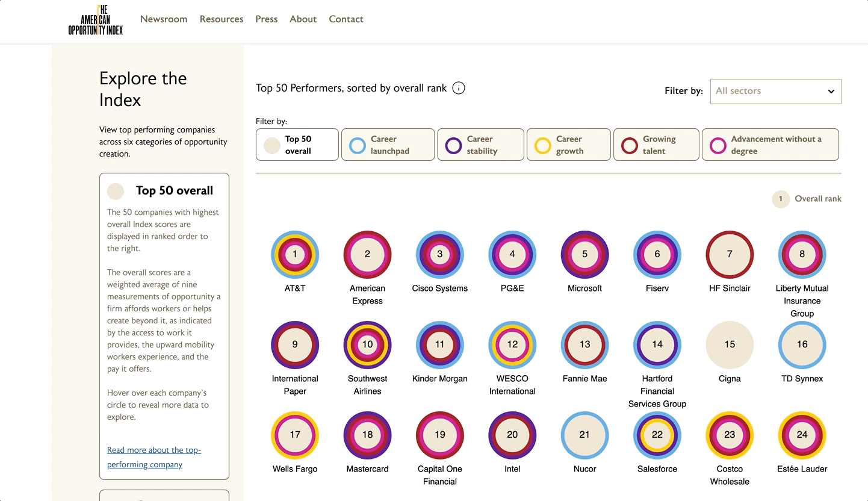This screenshot has height=501, width=868.
Task: Select the Cigna rank 15 circle
Action: click(730, 344)
